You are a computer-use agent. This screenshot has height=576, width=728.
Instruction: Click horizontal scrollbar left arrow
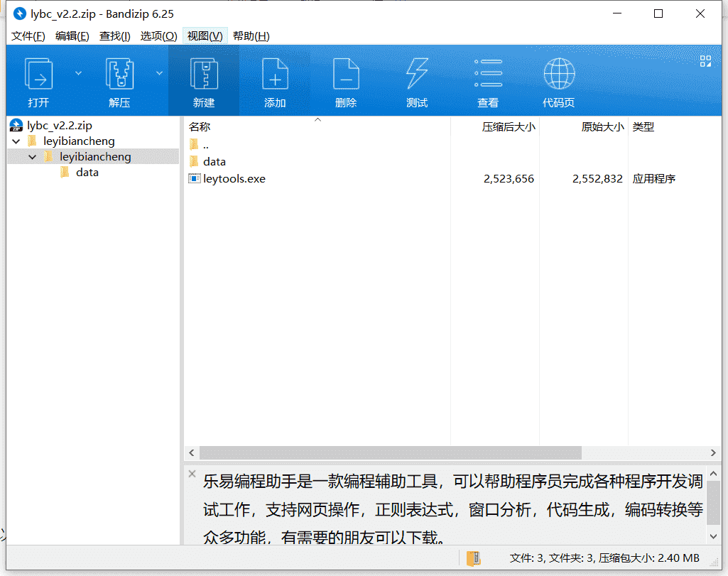point(192,452)
